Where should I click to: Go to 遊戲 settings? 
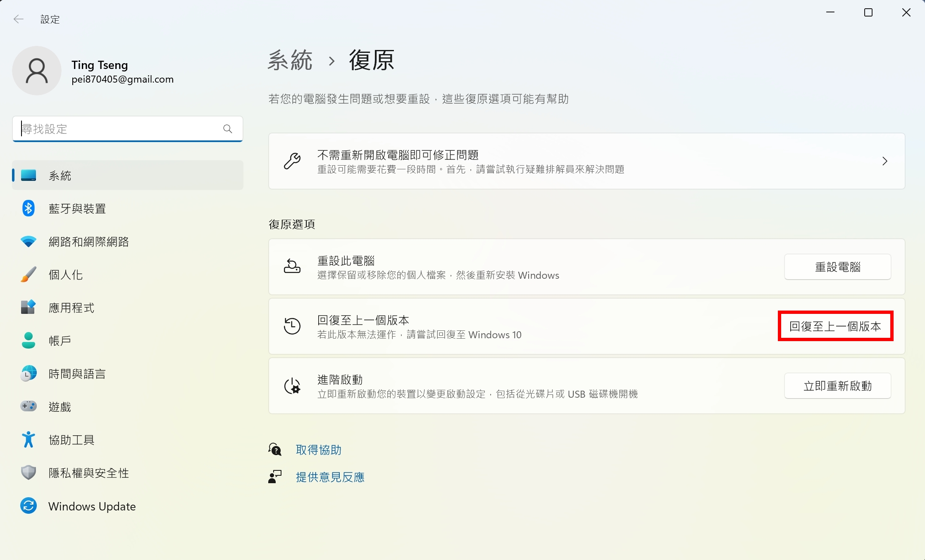(x=128, y=407)
